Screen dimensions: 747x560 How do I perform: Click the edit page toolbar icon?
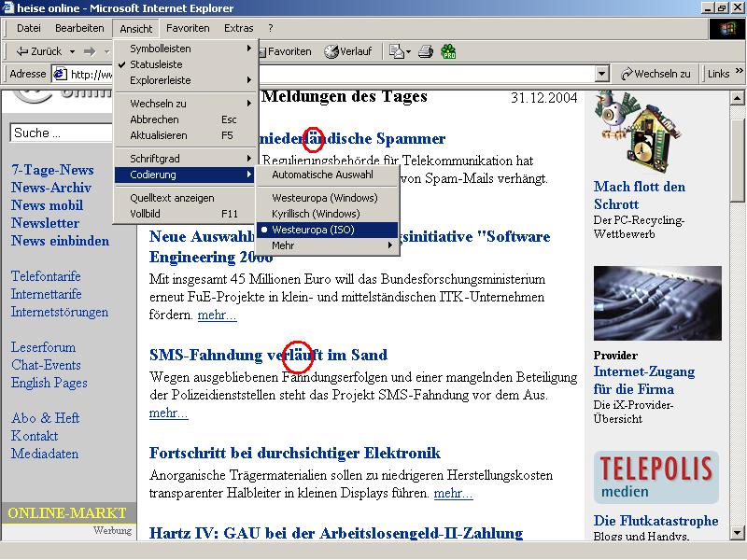(396, 51)
